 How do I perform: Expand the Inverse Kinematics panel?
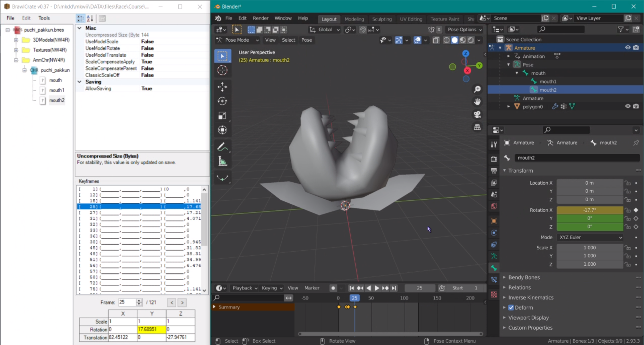pos(531,297)
